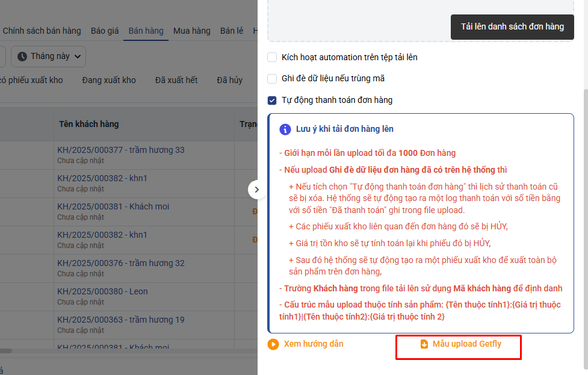
Task: Select the Bán lẻ tab
Action: coord(232,31)
